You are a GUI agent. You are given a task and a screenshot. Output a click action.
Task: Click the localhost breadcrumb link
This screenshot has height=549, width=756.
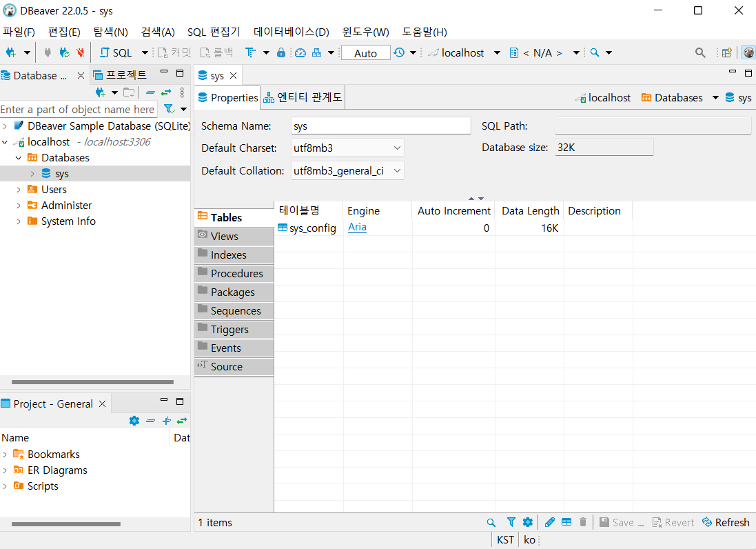(x=603, y=98)
